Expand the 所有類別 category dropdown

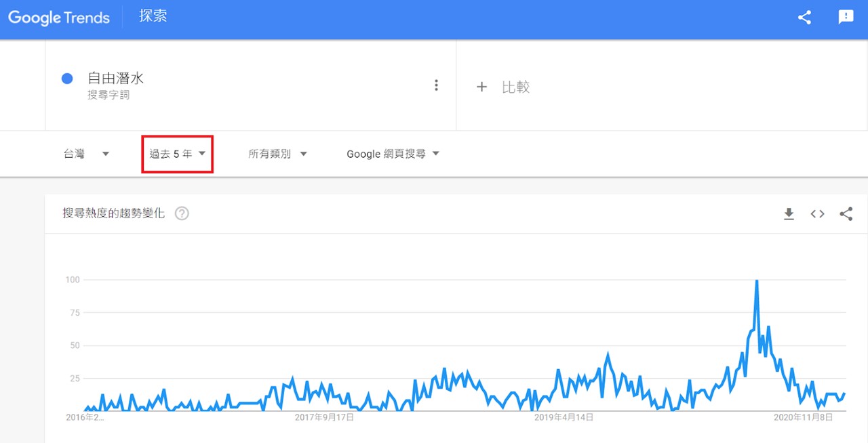(277, 154)
